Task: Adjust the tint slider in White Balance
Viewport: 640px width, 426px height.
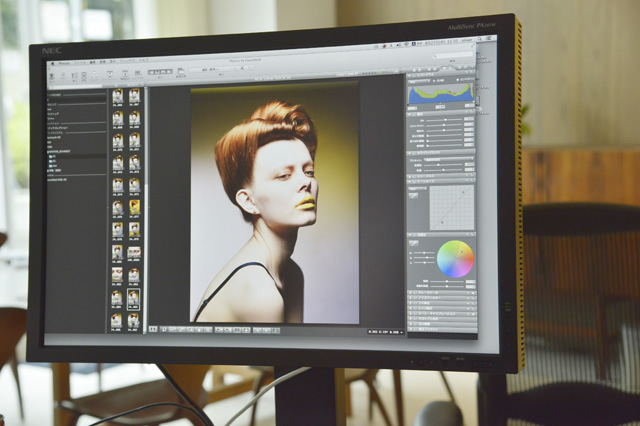Action: click(443, 170)
